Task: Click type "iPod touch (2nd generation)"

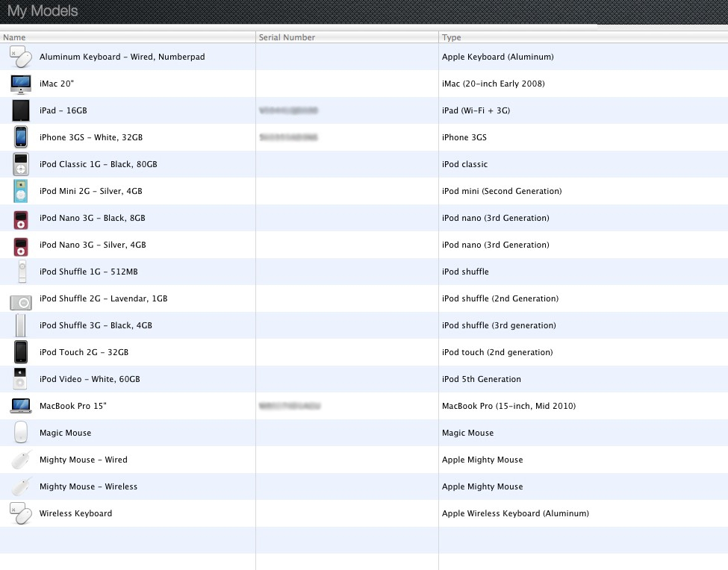Action: tap(497, 352)
